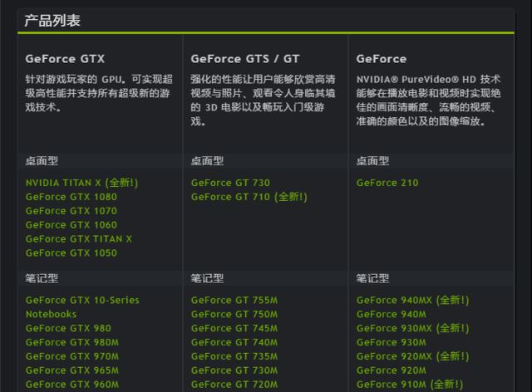Screen dimensions: 532x392
Task: Open the GeForce 210 link
Action: click(x=387, y=183)
